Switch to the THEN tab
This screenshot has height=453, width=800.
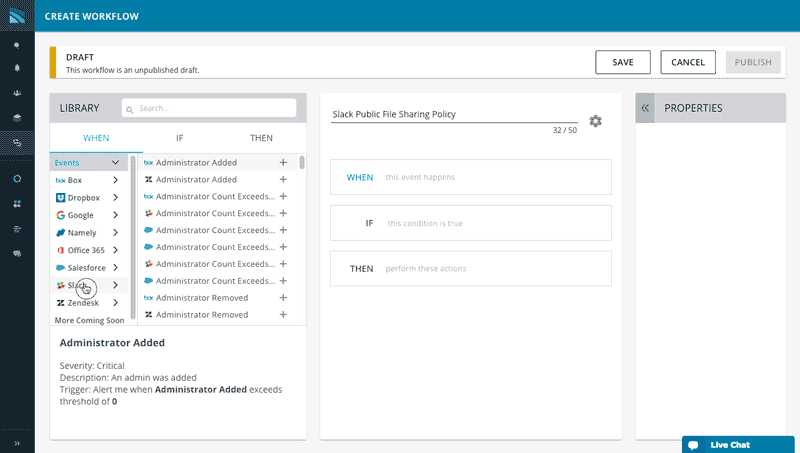coord(261,138)
